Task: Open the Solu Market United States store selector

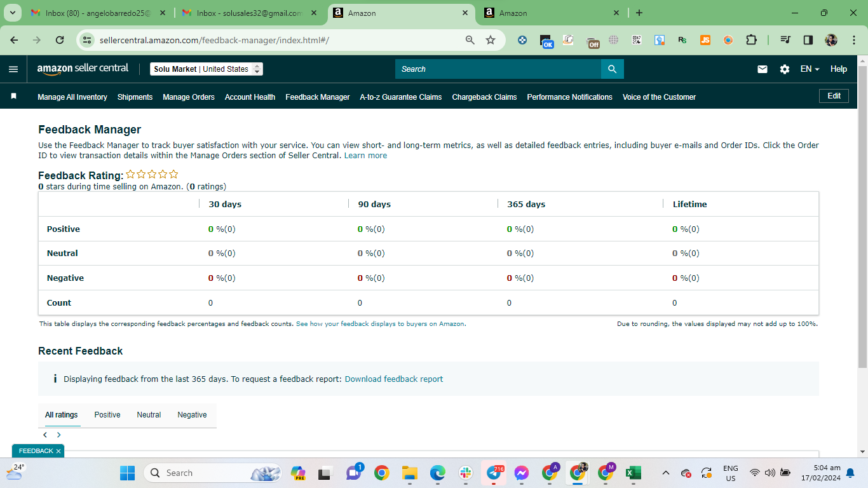Action: point(207,69)
